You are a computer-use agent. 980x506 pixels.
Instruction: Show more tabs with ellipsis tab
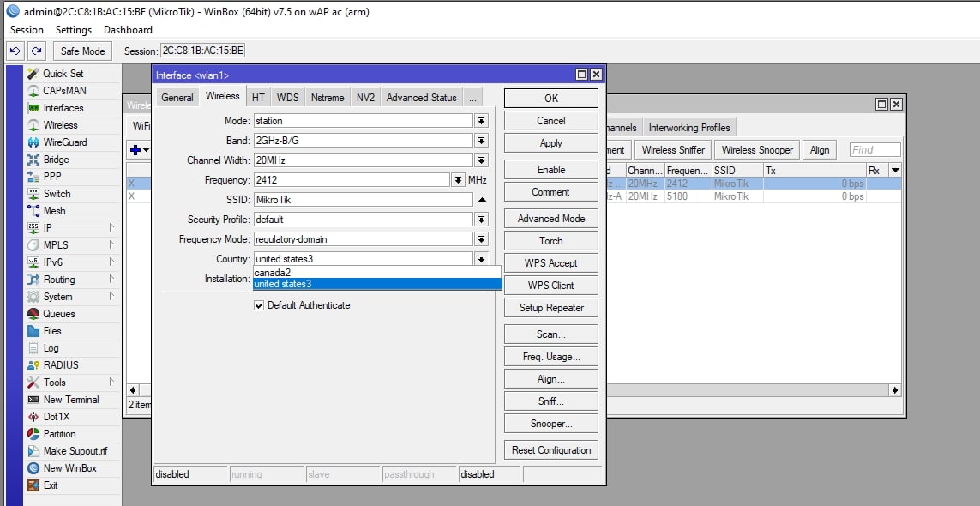tap(472, 98)
